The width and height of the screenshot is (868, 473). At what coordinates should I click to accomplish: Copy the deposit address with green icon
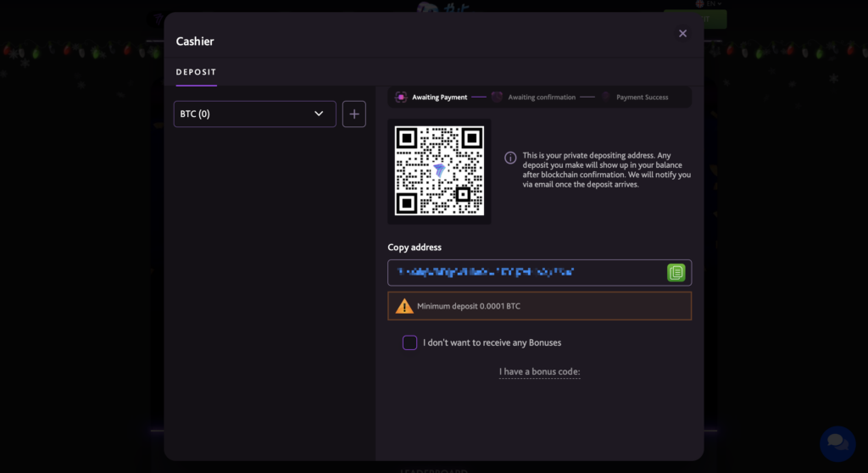(676, 272)
